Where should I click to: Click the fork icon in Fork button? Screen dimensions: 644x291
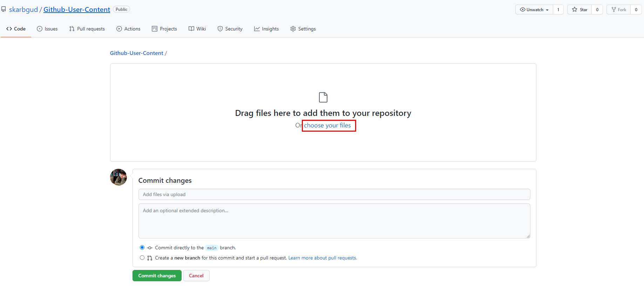click(x=614, y=9)
